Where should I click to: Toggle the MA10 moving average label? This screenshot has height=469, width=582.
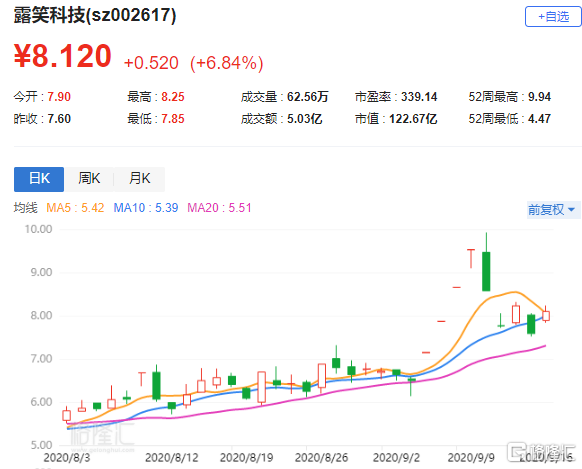tap(146, 208)
